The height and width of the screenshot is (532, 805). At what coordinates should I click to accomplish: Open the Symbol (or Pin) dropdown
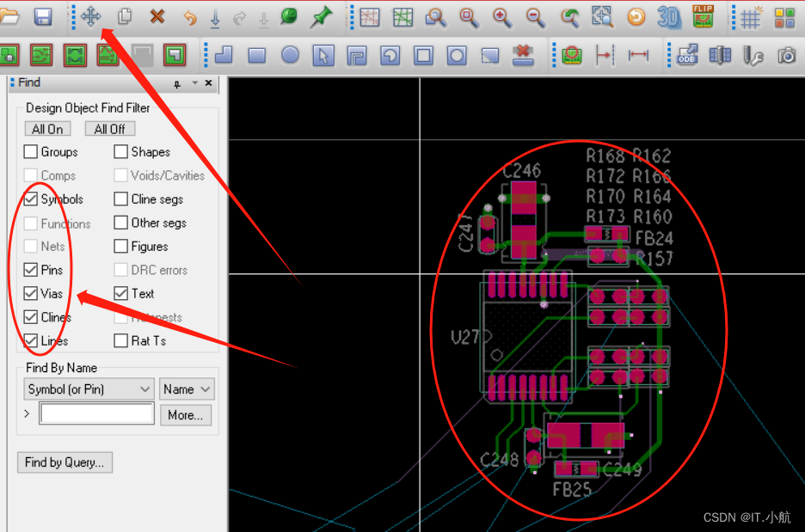click(89, 388)
